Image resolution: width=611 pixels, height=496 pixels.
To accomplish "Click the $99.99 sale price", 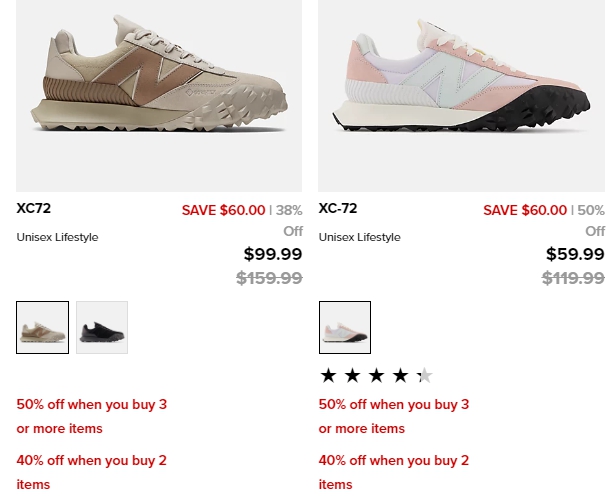I will [273, 254].
